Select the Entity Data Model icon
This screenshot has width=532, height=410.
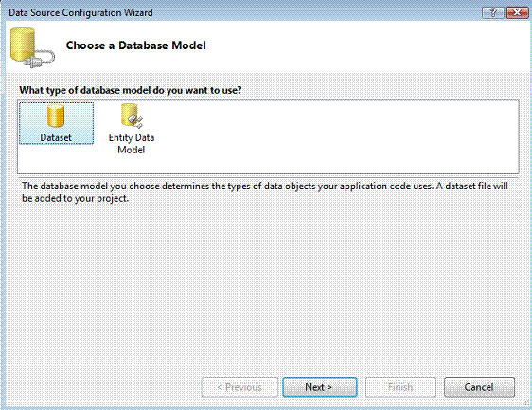click(x=132, y=116)
